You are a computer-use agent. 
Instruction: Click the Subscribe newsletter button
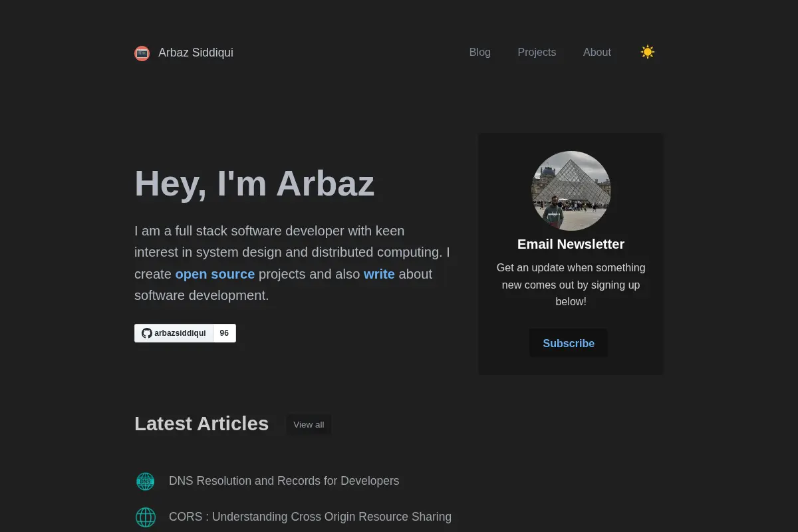[569, 343]
